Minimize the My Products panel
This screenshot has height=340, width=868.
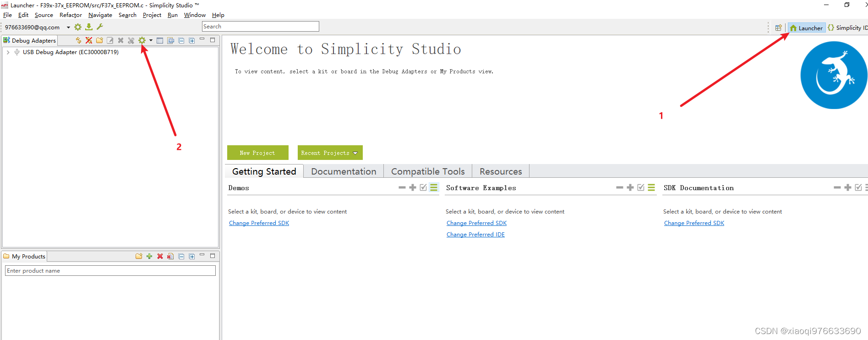coord(202,256)
